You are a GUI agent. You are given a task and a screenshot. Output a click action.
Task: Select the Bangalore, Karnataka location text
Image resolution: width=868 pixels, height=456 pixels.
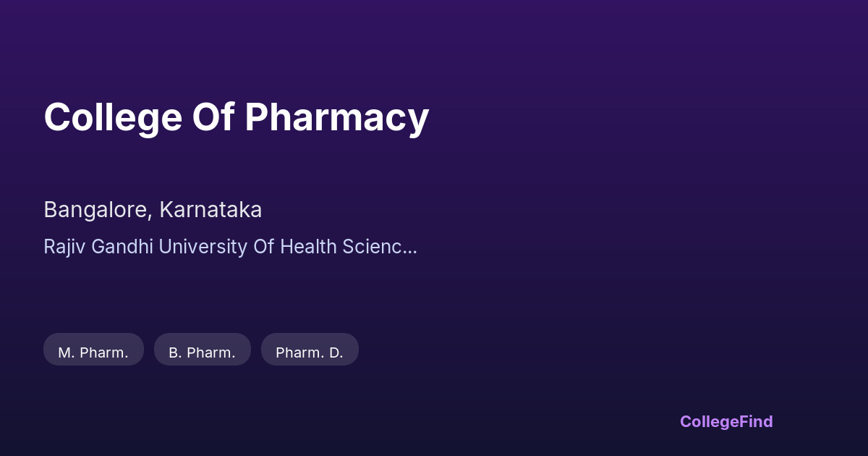153,210
